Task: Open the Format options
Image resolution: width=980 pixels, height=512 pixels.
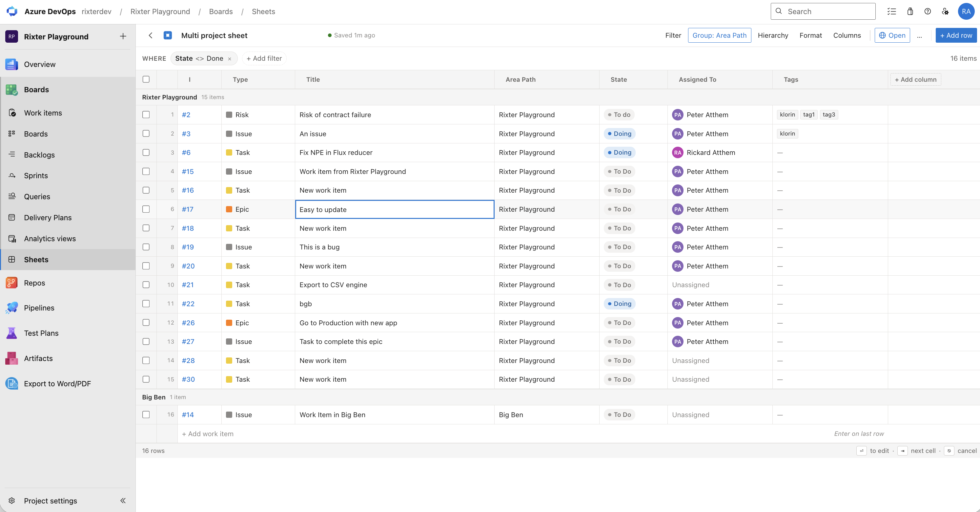Action: tap(811, 35)
